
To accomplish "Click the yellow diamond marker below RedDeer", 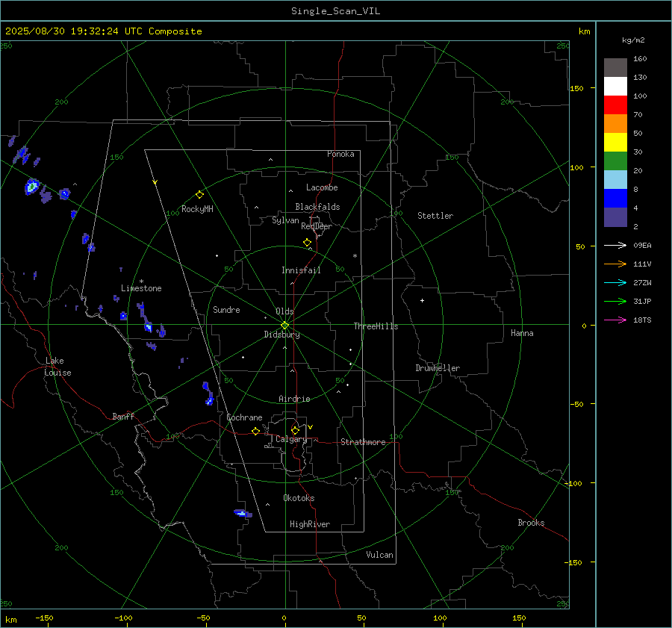I will coord(308,243).
